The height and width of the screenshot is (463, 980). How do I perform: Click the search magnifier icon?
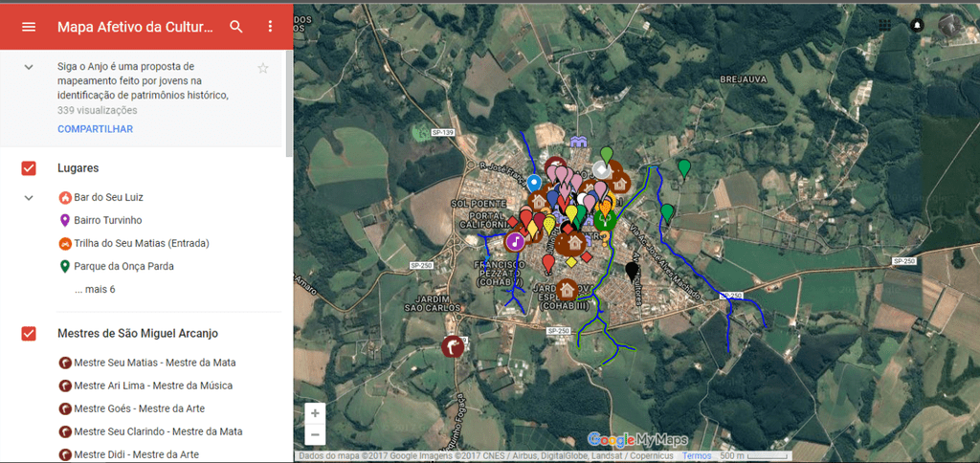(x=236, y=27)
